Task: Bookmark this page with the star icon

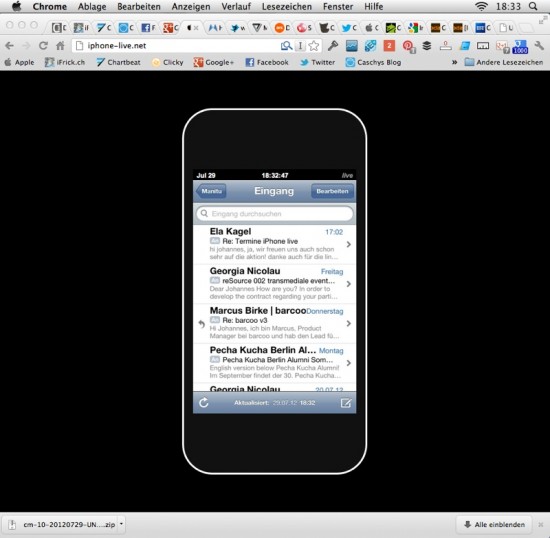Action: (314, 46)
